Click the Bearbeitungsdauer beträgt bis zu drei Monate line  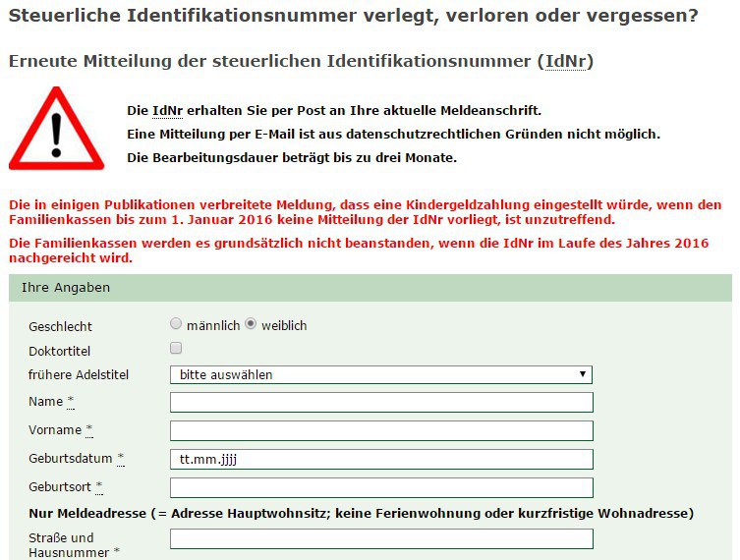[292, 157]
